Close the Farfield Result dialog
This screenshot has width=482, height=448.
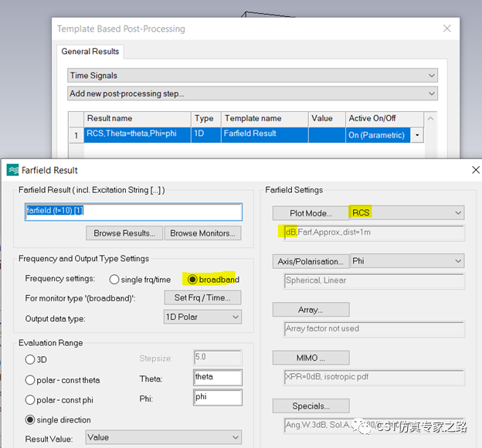click(x=476, y=170)
